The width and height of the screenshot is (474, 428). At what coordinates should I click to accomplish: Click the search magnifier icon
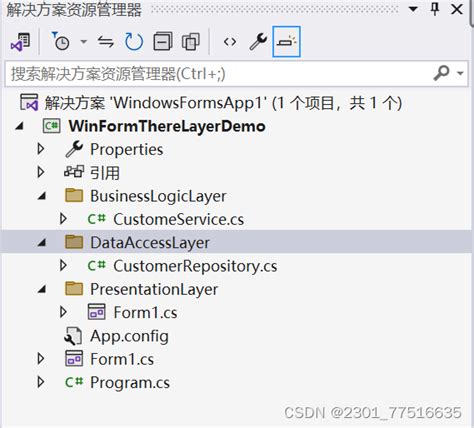pyautogui.click(x=442, y=73)
